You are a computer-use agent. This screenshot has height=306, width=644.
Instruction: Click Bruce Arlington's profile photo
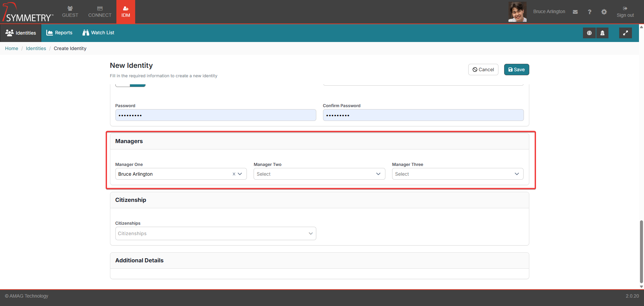pyautogui.click(x=517, y=12)
